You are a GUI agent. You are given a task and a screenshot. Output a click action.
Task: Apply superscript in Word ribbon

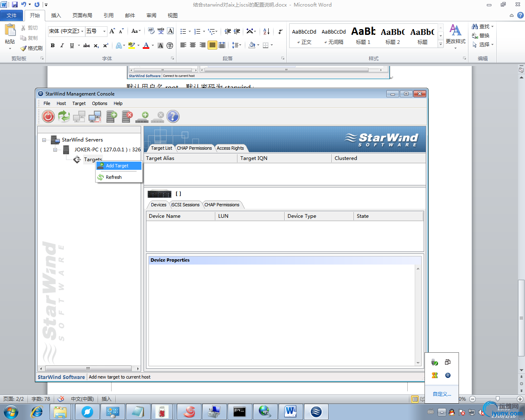(106, 46)
